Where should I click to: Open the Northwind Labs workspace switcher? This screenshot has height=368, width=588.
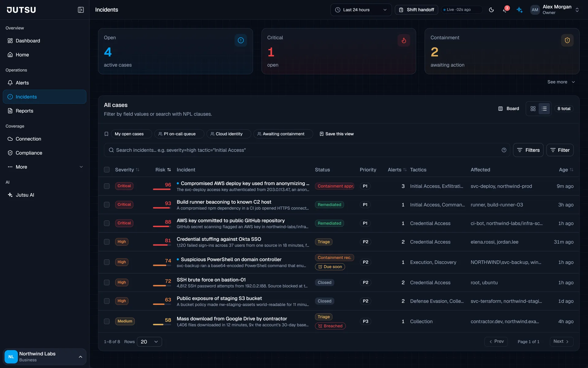pyautogui.click(x=45, y=357)
